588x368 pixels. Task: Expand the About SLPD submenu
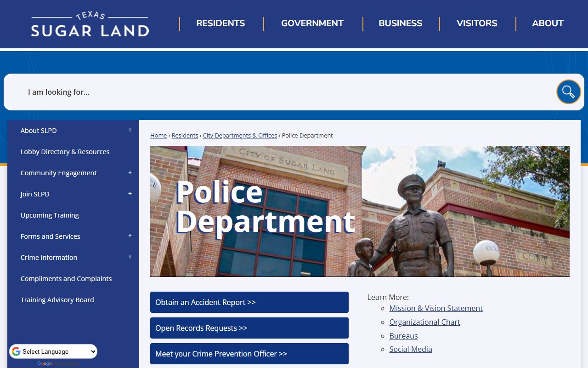[x=130, y=130]
